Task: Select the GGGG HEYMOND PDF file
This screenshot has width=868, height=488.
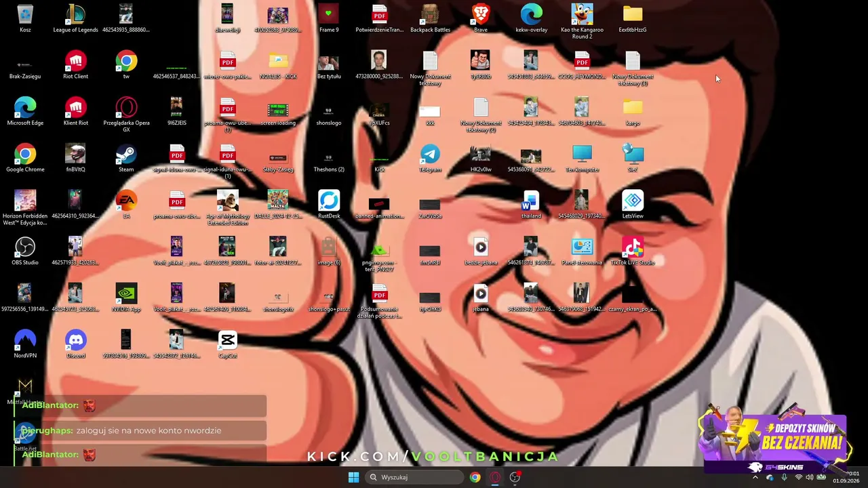Action: click(582, 66)
